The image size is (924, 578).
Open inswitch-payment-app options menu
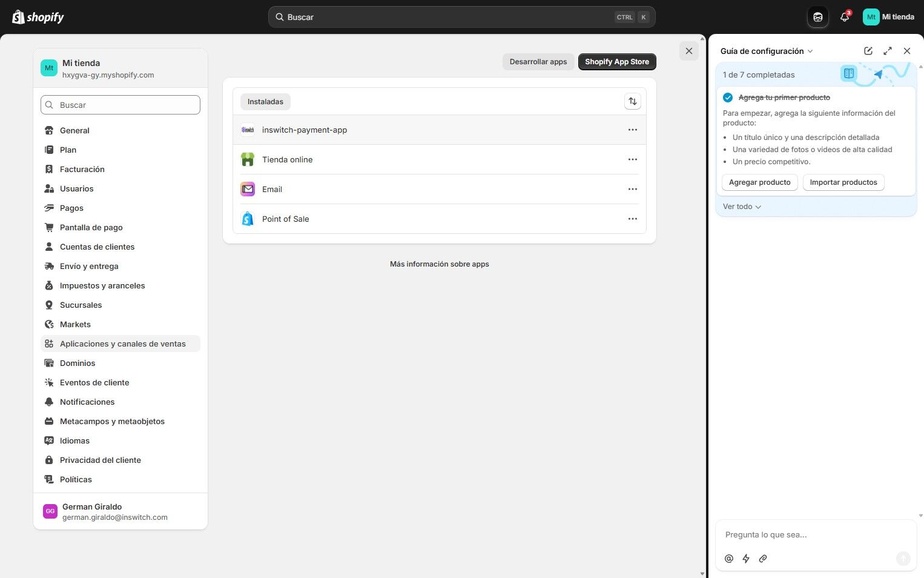[x=633, y=130]
